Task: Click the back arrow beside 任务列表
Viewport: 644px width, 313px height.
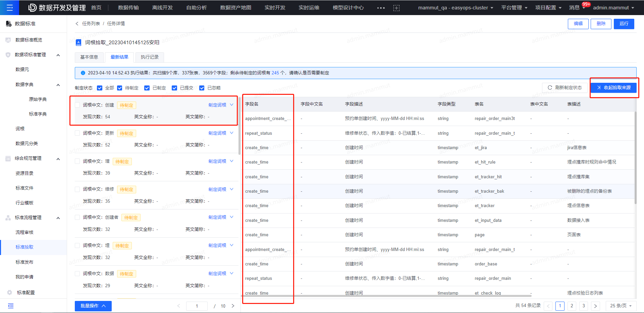Action: click(x=77, y=23)
